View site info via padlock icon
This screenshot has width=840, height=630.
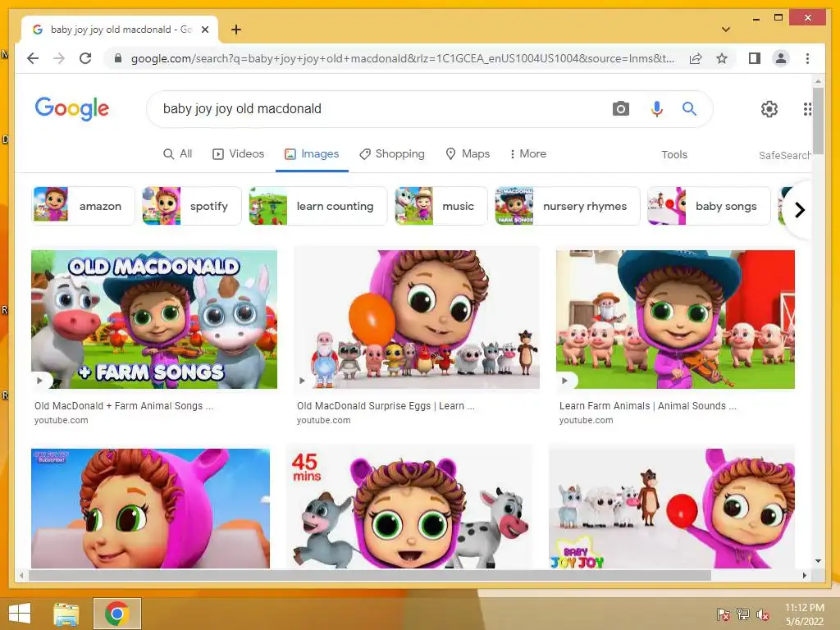(x=118, y=58)
